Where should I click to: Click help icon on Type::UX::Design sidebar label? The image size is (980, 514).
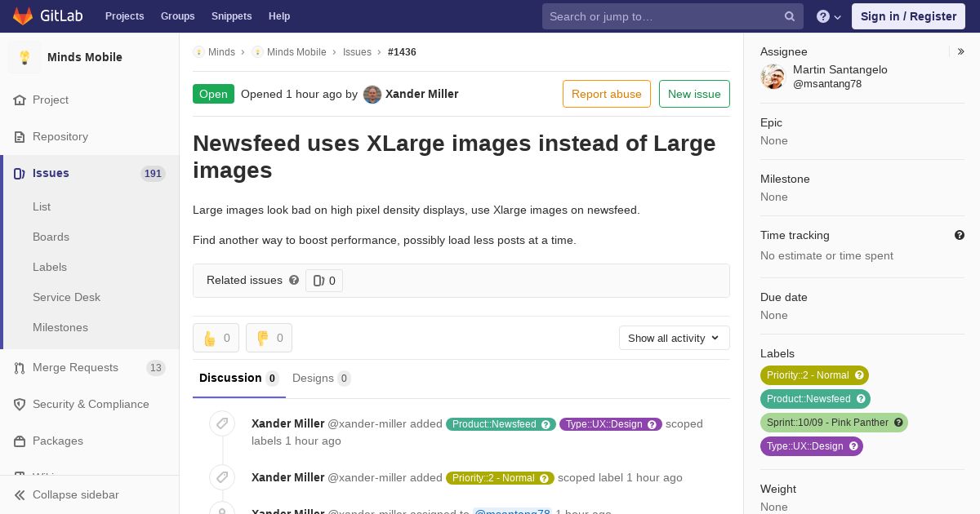click(853, 446)
